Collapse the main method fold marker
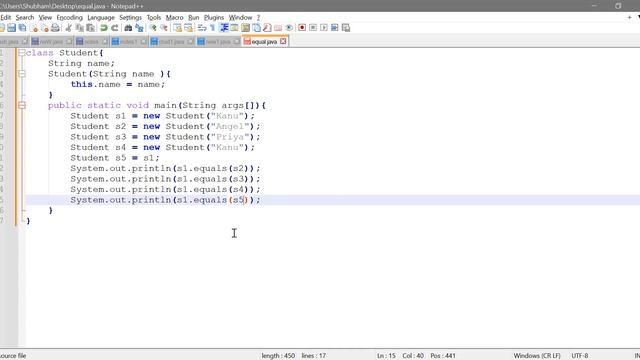Viewport: 640px width, 360px height. tap(22, 105)
